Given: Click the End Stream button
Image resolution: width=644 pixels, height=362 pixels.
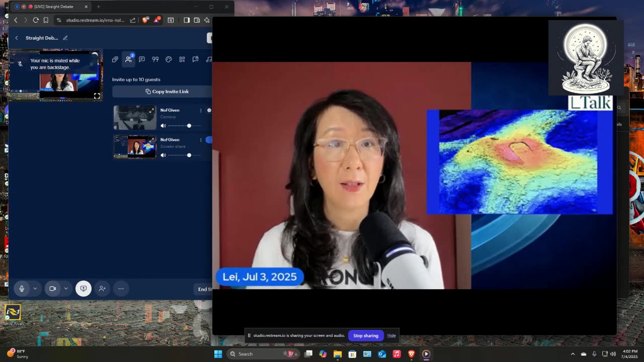Looking at the screenshot, I should pos(204,289).
